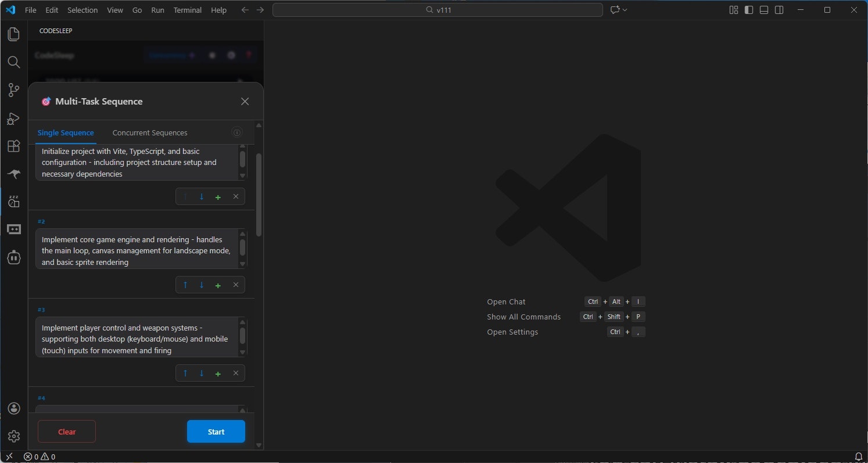Click the notifications bell in the status bar
The height and width of the screenshot is (463, 868).
tap(859, 457)
